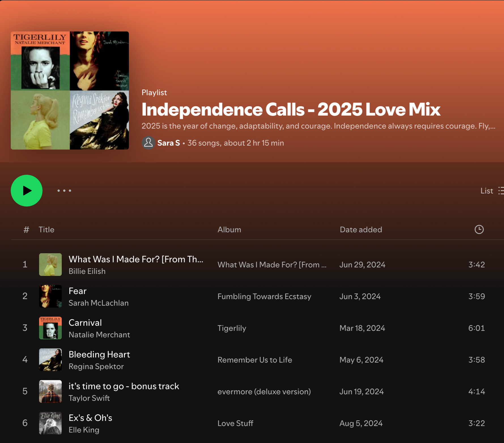Click the evermore deluxe album artwork
Screen dimensions: 504x443
click(x=50, y=391)
